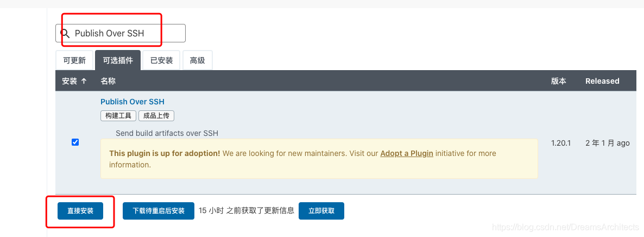Switch to the 可更新 tab
This screenshot has height=237, width=644.
74,60
